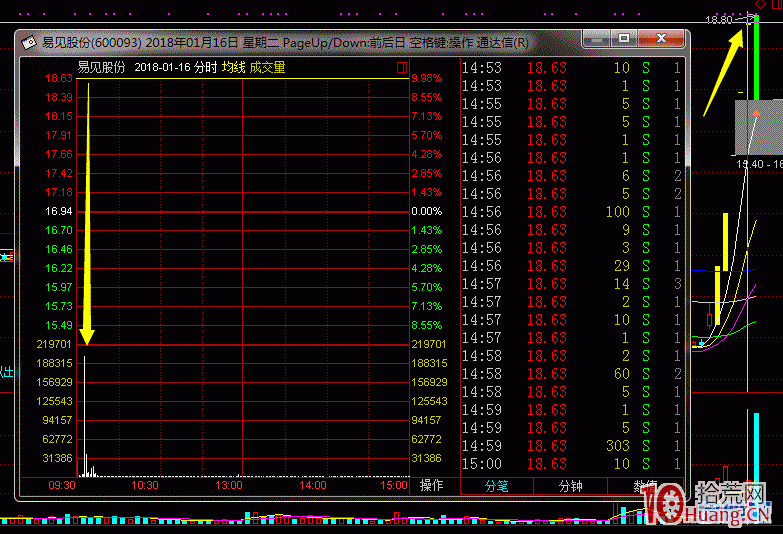Click the gray info box in background K-line chart

(759, 127)
